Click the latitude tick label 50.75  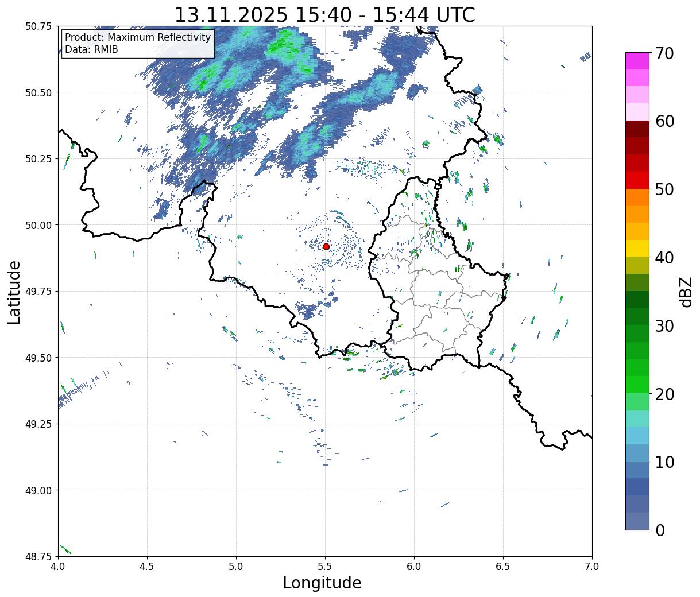(x=38, y=26)
